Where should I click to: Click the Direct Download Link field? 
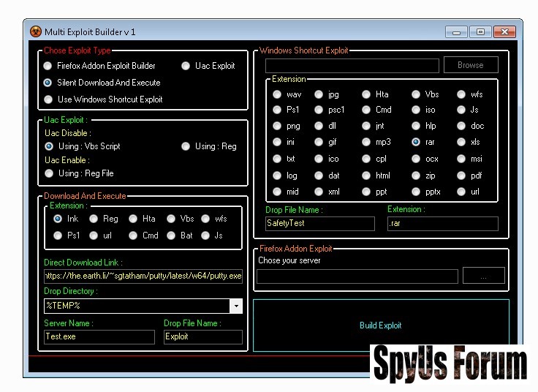pos(143,276)
